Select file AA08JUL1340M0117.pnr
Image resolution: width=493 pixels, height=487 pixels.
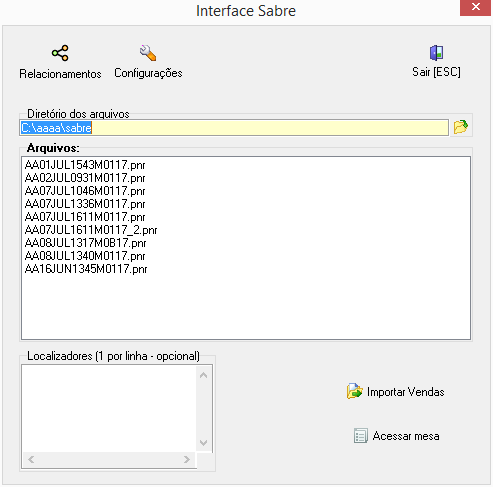pos(85,256)
